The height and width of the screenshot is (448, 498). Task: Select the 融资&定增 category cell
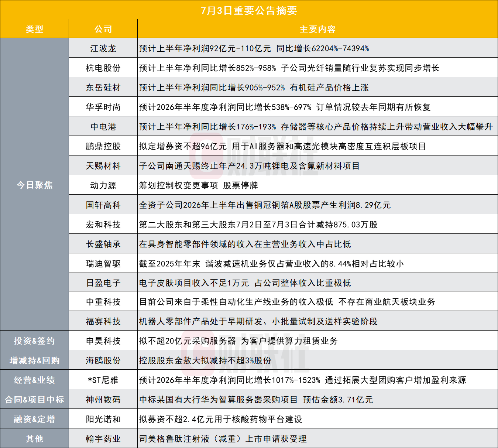(34, 418)
